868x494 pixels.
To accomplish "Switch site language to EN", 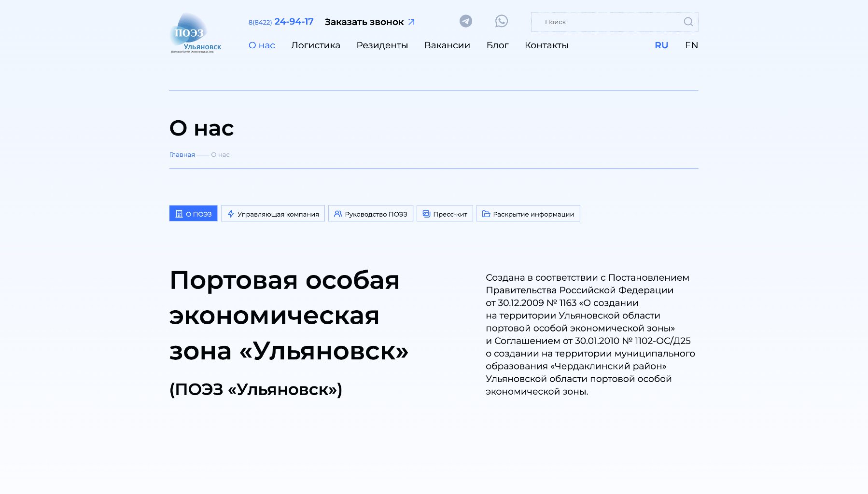I will click(x=691, y=45).
